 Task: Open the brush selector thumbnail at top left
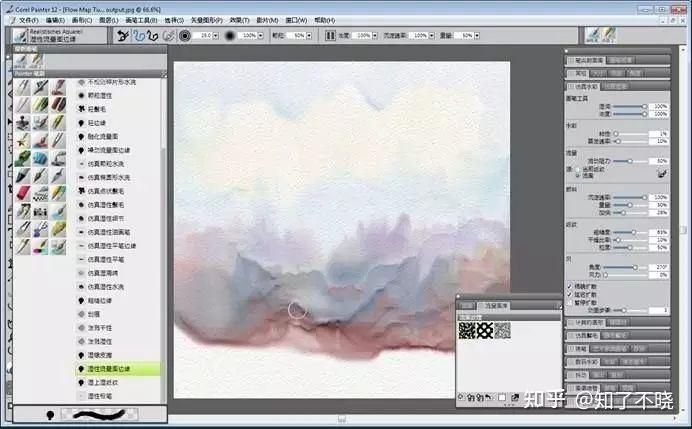tap(20, 35)
